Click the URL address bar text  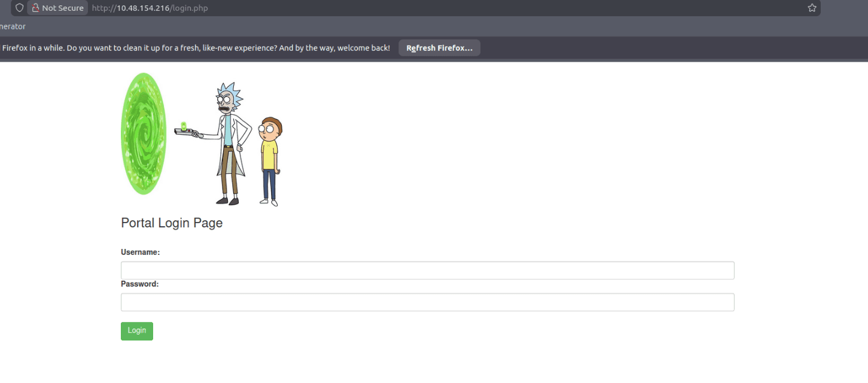coord(150,8)
